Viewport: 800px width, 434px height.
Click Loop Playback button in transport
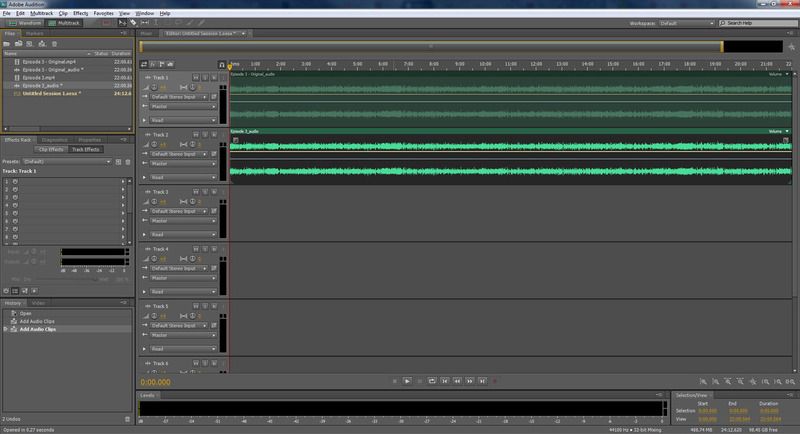432,381
